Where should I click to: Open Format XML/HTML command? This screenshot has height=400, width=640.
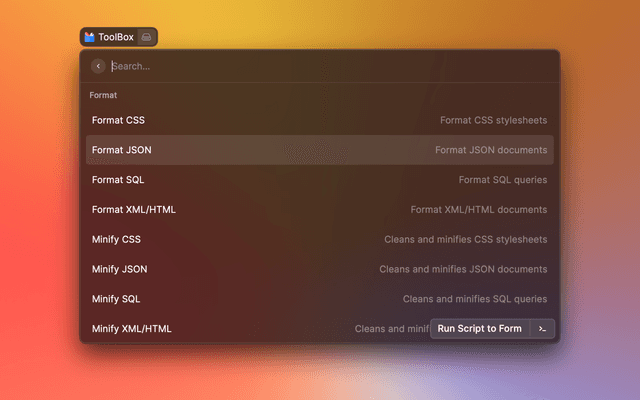coord(133,210)
